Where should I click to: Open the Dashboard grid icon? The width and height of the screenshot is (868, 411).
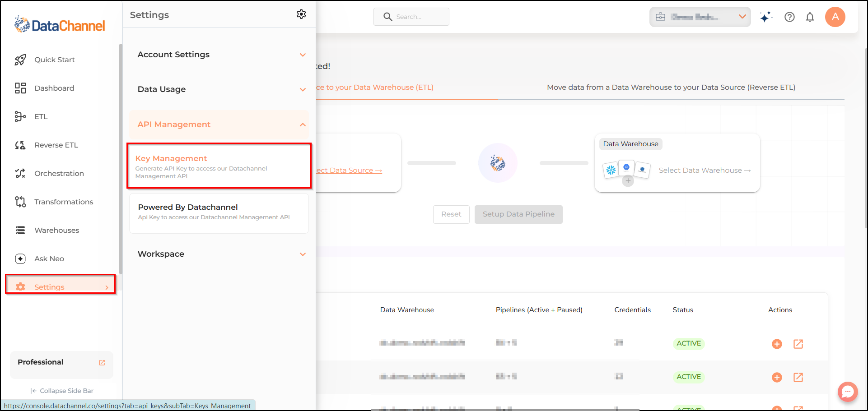(20, 88)
